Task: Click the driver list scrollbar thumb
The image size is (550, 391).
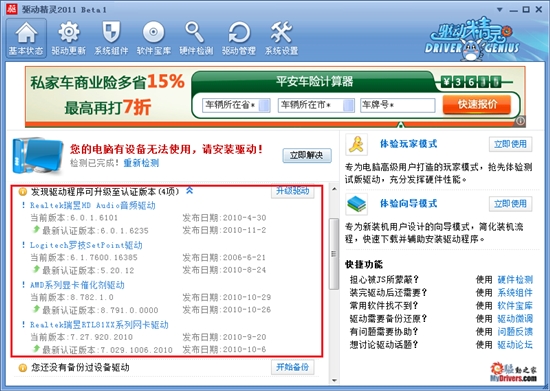Action: [x=334, y=254]
